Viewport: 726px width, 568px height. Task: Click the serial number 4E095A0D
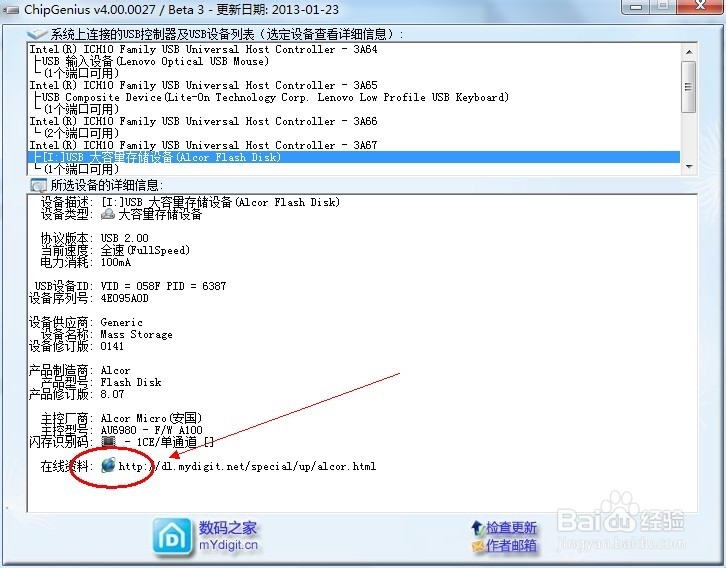125,298
